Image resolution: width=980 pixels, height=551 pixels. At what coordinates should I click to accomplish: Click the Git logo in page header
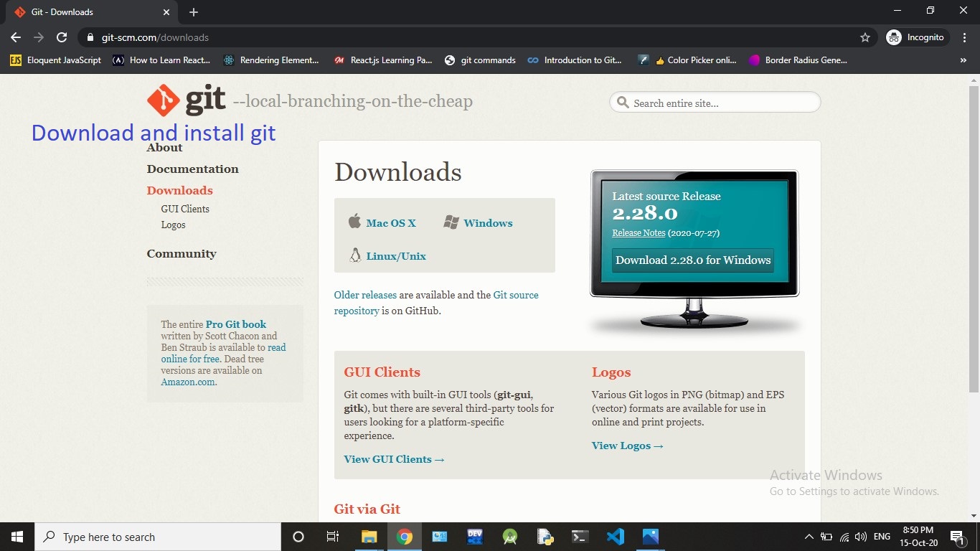click(186, 100)
